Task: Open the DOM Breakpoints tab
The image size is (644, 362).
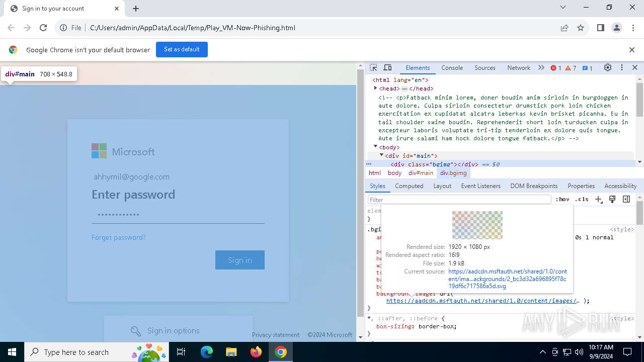Action: (x=534, y=186)
